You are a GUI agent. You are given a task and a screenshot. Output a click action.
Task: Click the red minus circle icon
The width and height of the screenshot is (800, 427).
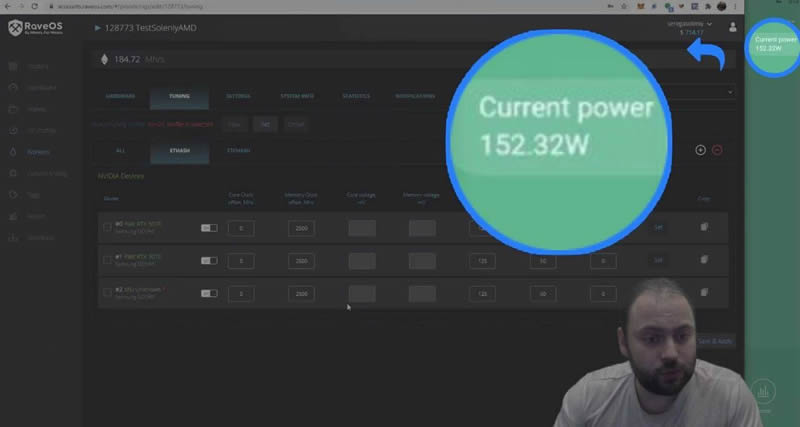[x=717, y=150]
